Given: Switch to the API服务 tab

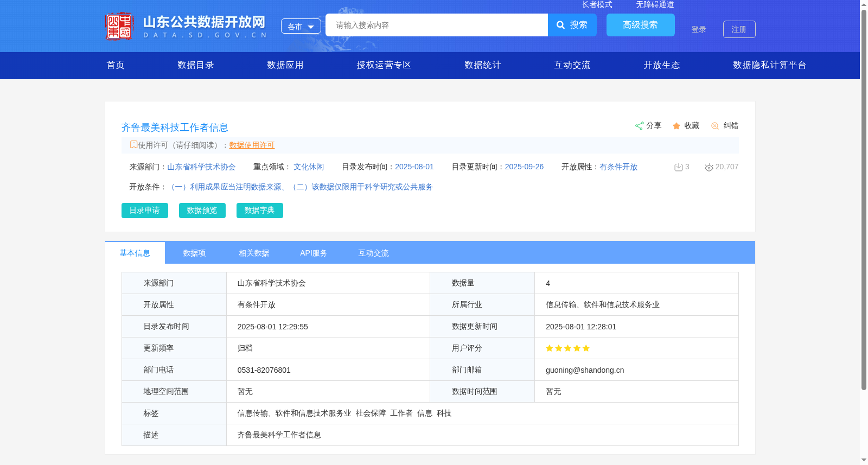Looking at the screenshot, I should pyautogui.click(x=314, y=253).
